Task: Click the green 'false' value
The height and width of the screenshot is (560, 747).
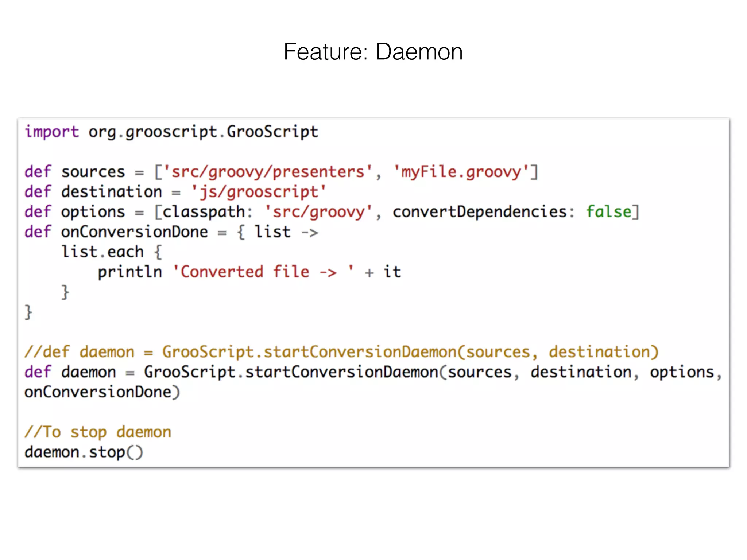Action: [608, 212]
